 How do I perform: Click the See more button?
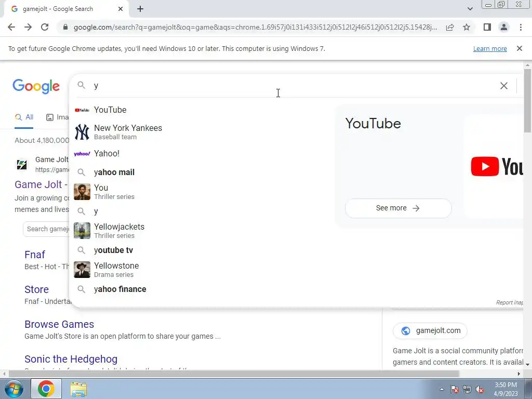[398, 208]
